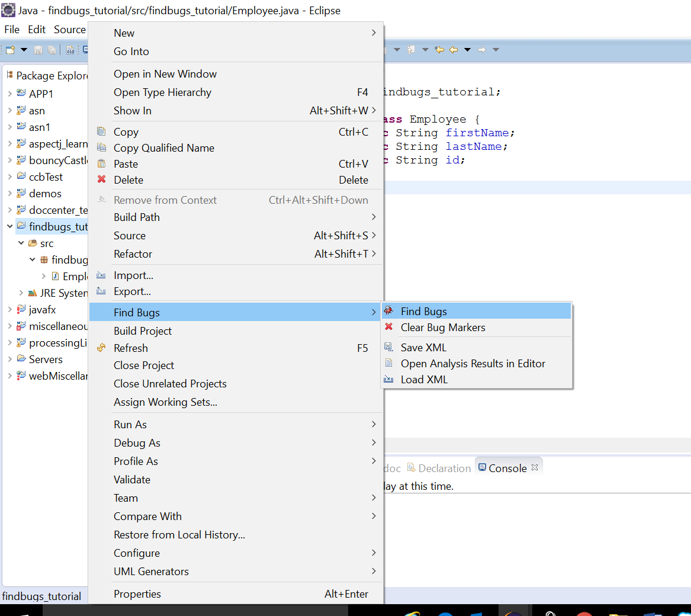Click the Save toolbar icon
Screen dimensions: 691x616
point(38,50)
